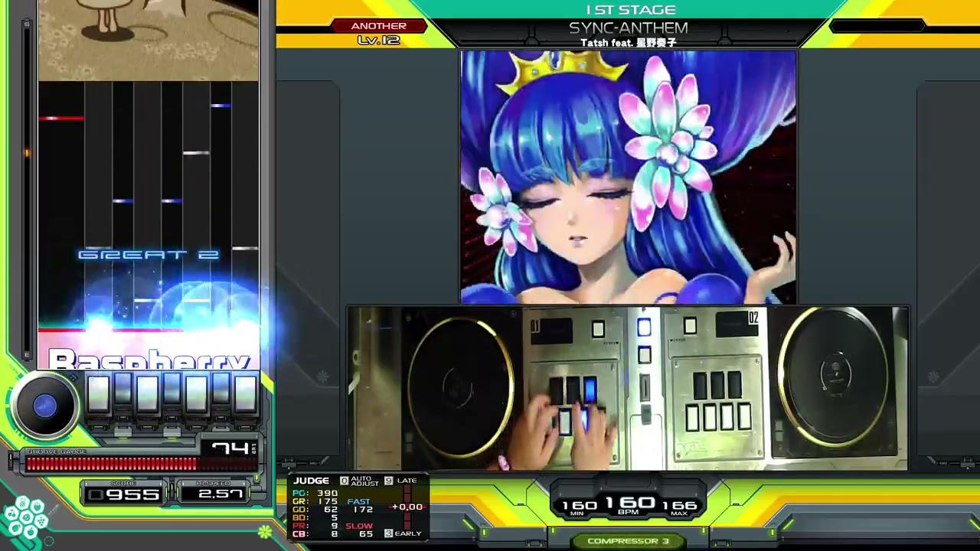Viewport: 980px width, 551px height.
Task: Click the AUTO ADJUST number box
Action: pyautogui.click(x=344, y=481)
